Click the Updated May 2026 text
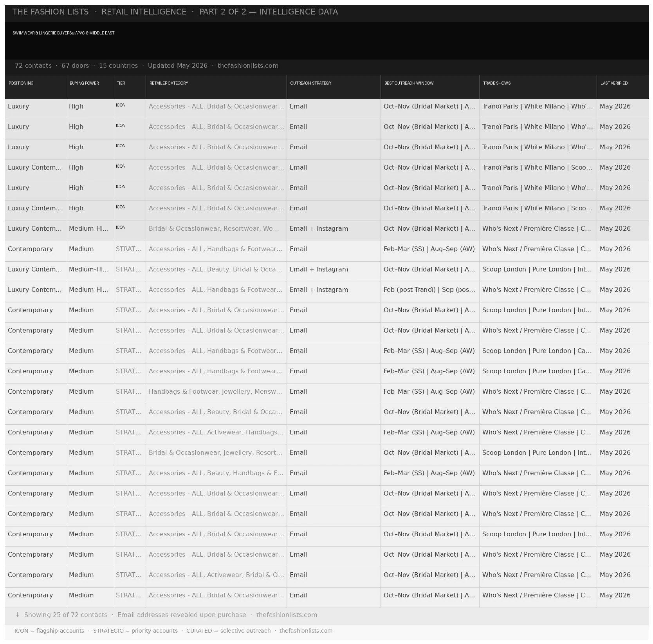This screenshot has width=653, height=644. tap(178, 65)
